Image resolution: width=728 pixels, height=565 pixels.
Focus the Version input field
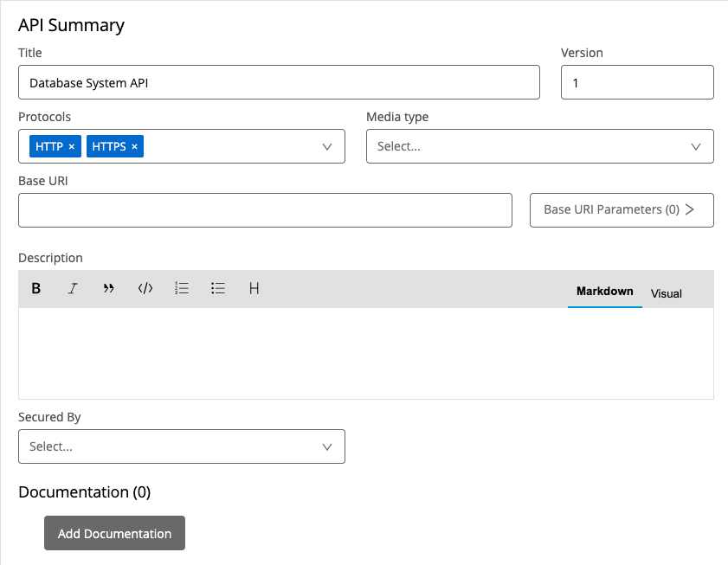click(637, 83)
